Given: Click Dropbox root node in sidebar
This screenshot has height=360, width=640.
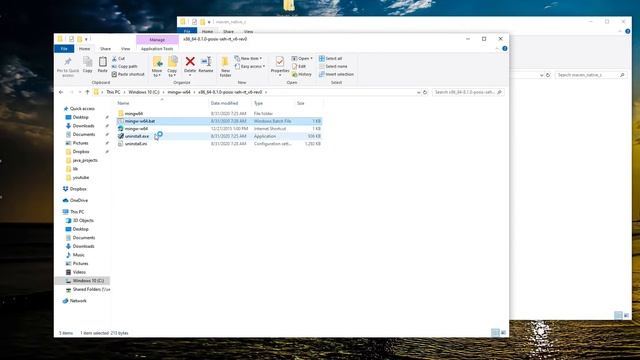Looking at the screenshot, I should (78, 189).
